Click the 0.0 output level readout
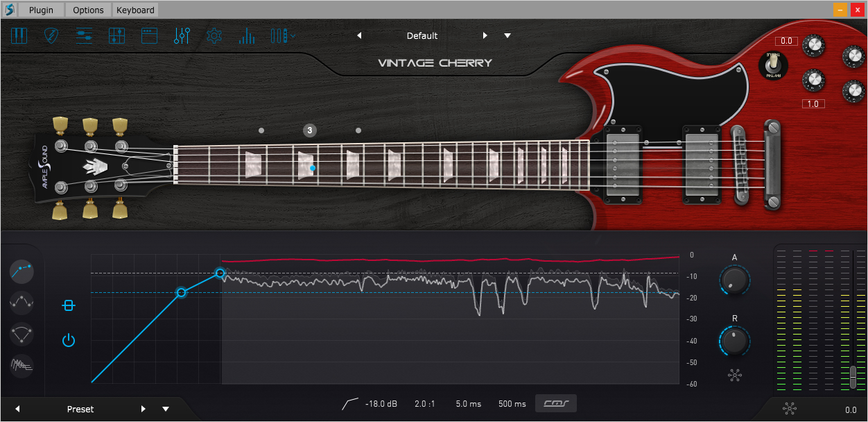The width and height of the screenshot is (868, 422). (x=851, y=410)
